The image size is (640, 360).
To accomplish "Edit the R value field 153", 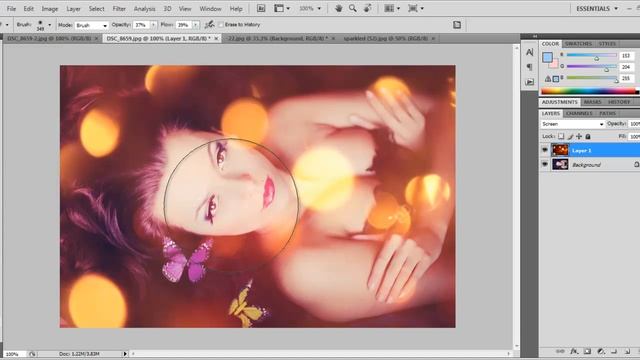I will pyautogui.click(x=626, y=56).
